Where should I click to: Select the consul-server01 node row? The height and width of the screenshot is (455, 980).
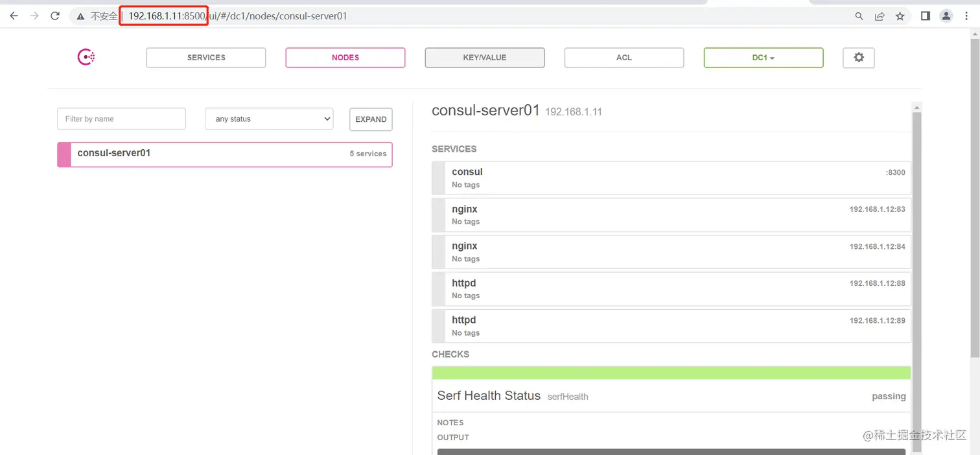225,154
